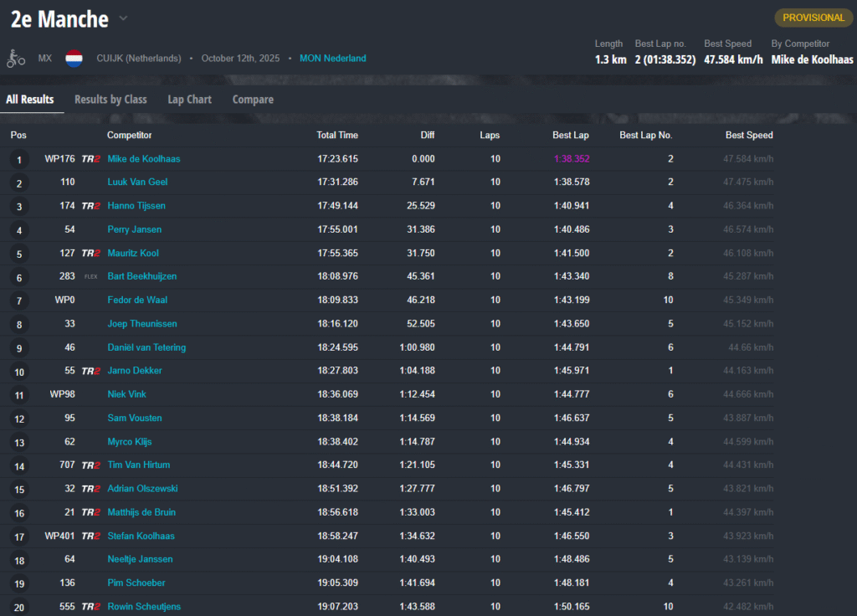Open the Compare tab
This screenshot has height=616, width=857.
[253, 100]
